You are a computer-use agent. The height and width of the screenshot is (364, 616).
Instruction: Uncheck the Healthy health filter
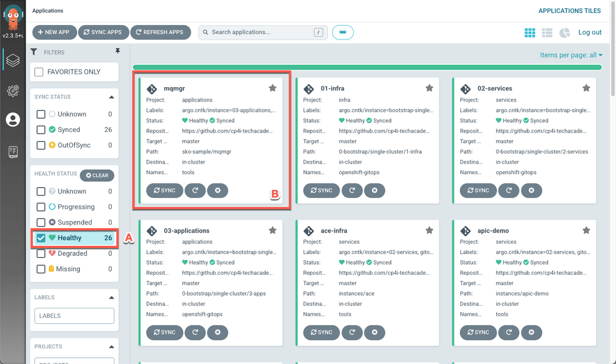point(41,238)
